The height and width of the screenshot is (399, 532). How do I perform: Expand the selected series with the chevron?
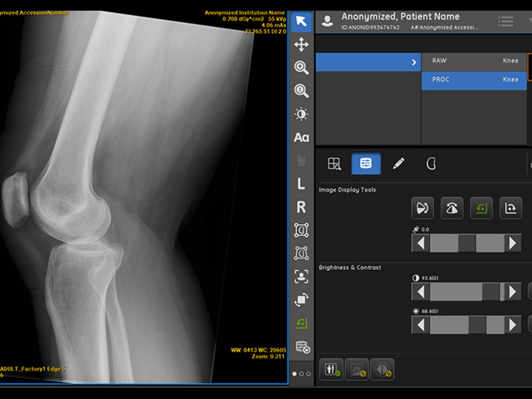pos(414,62)
